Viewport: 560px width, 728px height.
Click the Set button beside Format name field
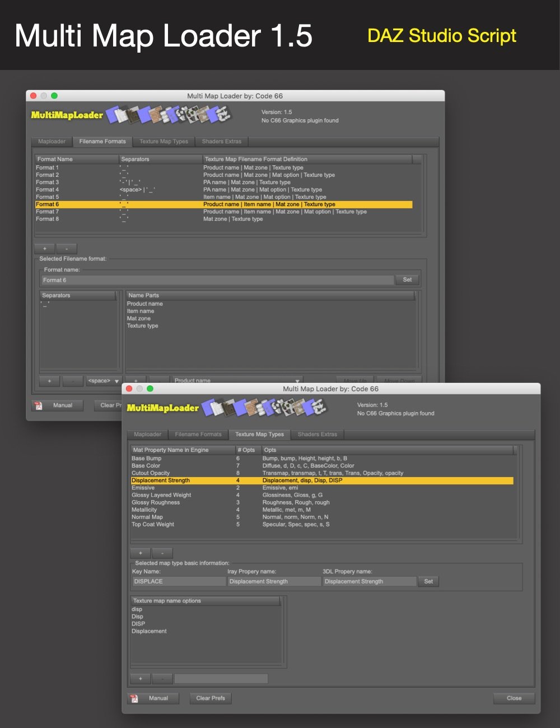pyautogui.click(x=407, y=279)
